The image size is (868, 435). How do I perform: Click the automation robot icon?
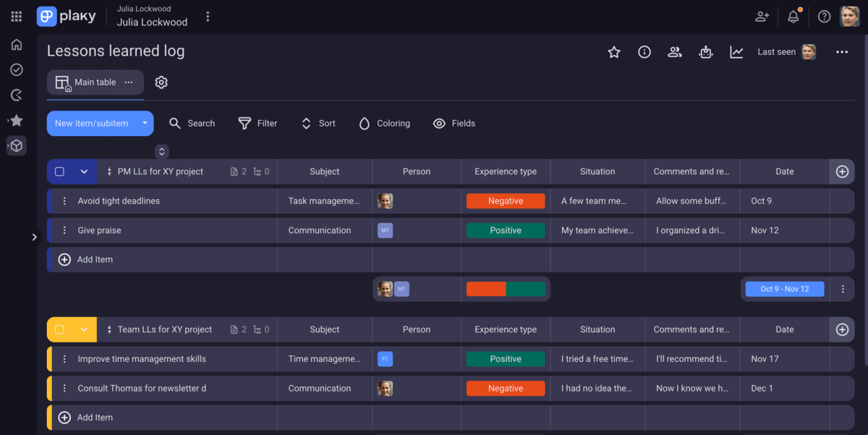pos(706,52)
